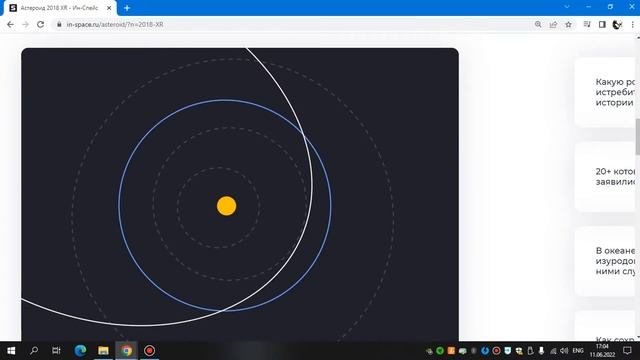The width and height of the screenshot is (640, 360).
Task: Open the microphone tray icon
Action: point(541,351)
